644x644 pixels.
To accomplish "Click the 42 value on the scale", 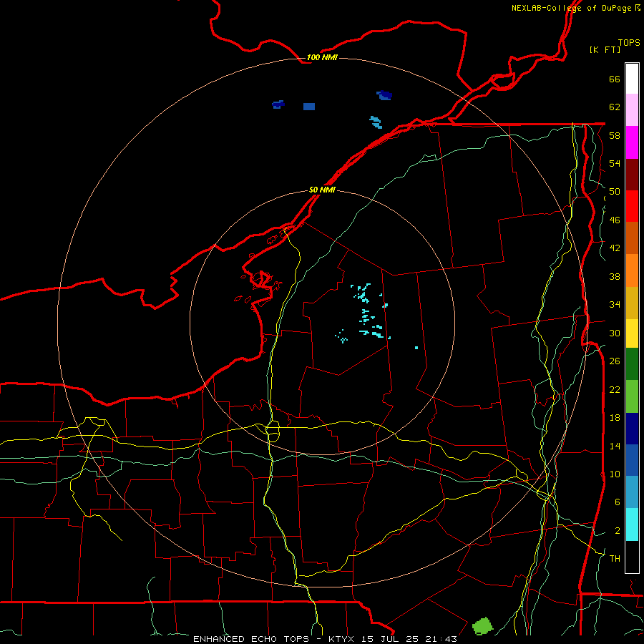I will [x=615, y=248].
